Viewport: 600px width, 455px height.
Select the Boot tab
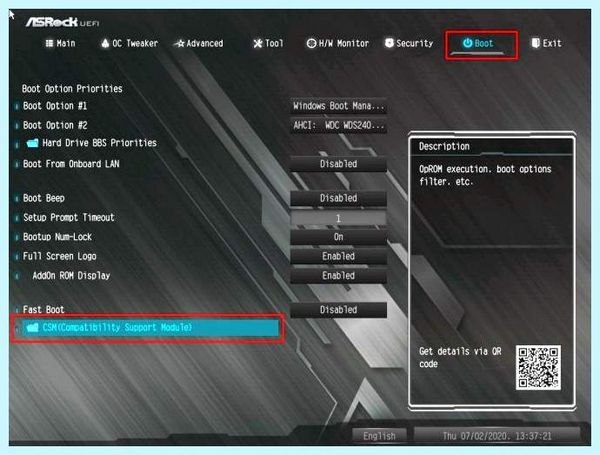pos(478,43)
